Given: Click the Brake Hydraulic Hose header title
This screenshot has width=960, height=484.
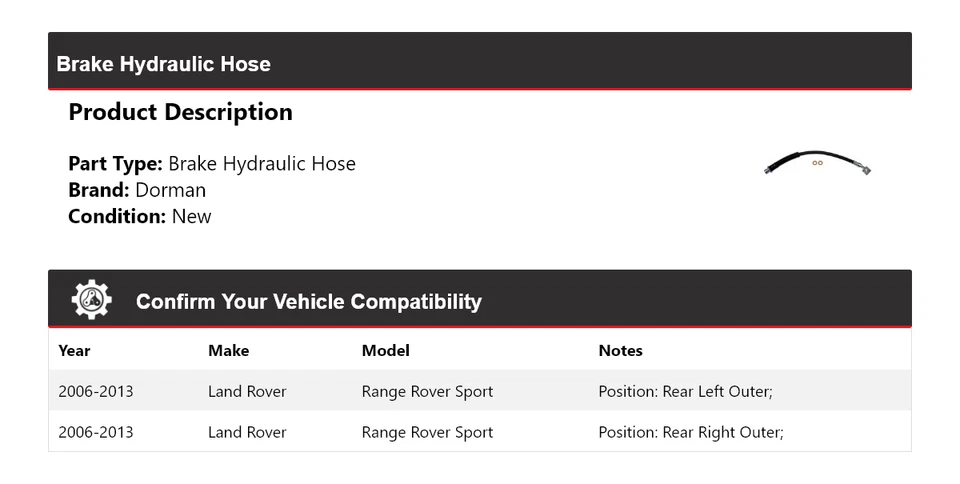Looking at the screenshot, I should 164,64.
